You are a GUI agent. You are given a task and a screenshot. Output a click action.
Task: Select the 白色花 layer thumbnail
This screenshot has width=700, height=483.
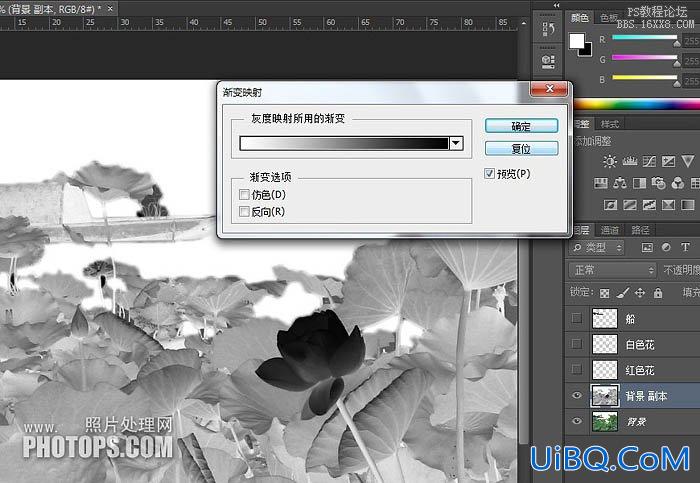(x=604, y=344)
